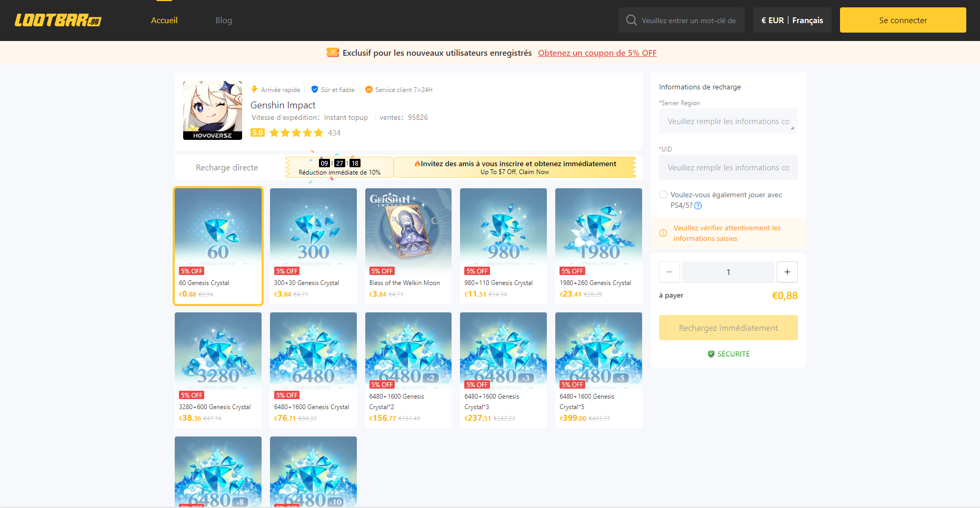Viewport: 980px width, 508px height.
Task: Decrease quantity with the minus button
Action: click(x=669, y=272)
